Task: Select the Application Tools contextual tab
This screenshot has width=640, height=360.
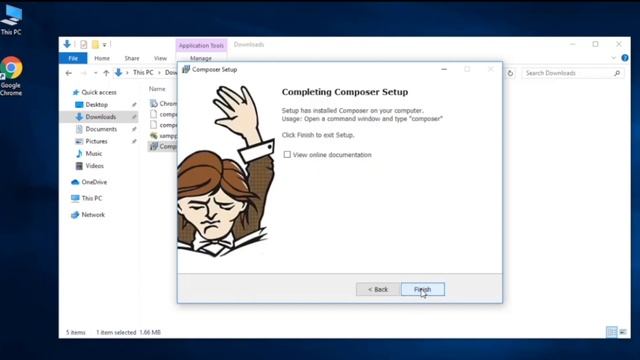Action: coord(201,45)
